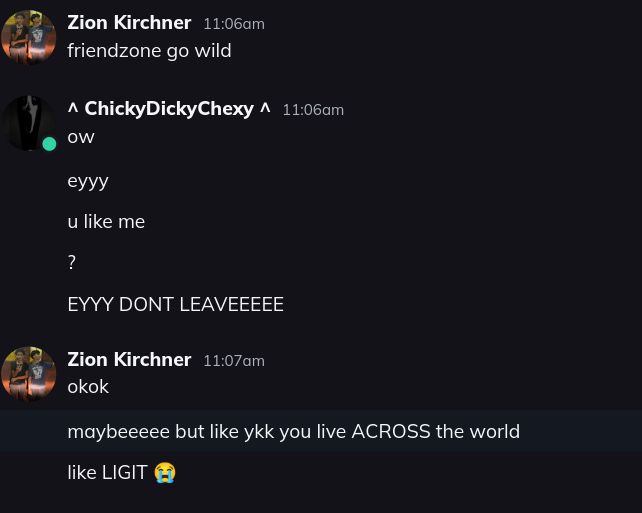Select the "ow" message
The image size is (642, 513).
(81, 137)
